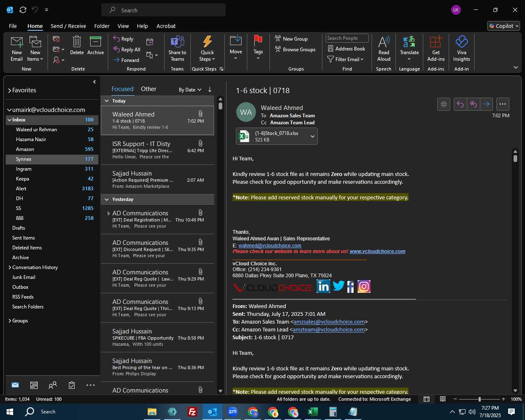The image size is (525, 420).
Task: Open Tags dropdown
Action: tap(258, 48)
